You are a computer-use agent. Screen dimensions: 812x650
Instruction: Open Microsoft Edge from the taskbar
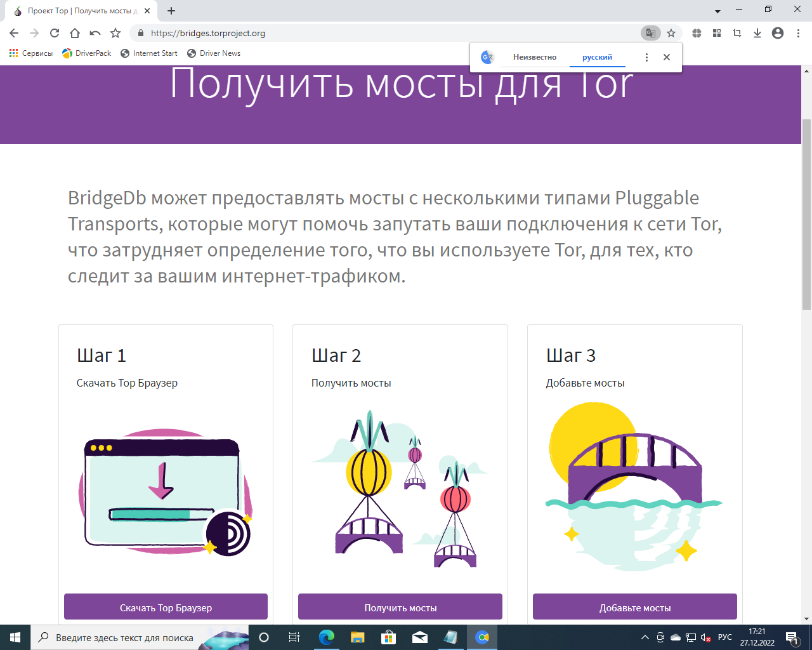(326, 637)
